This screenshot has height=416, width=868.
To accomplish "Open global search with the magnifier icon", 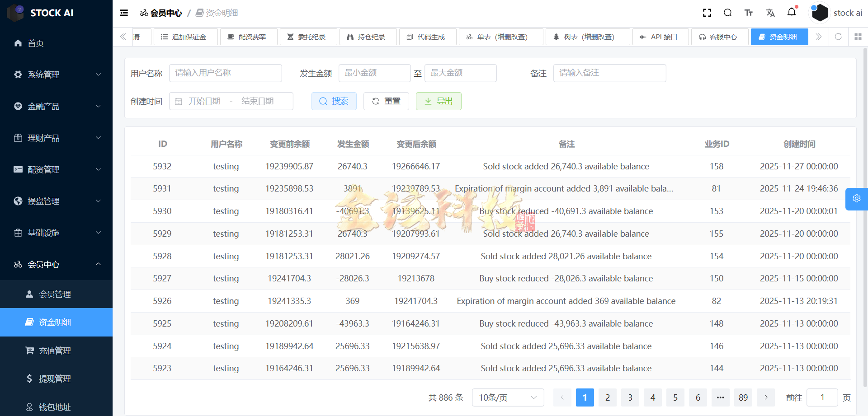I will (x=727, y=13).
